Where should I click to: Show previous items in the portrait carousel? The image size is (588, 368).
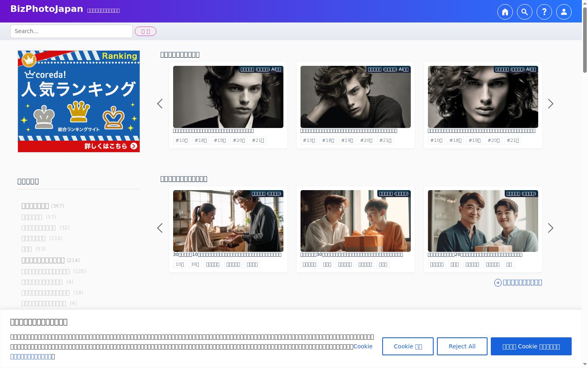[x=160, y=104]
